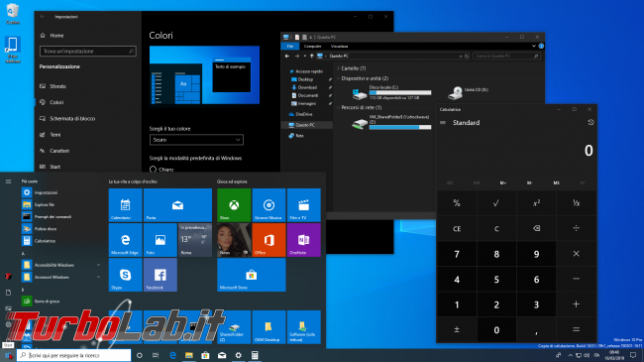The height and width of the screenshot is (362, 644).
Task: Open the Facebook tile
Action: [161, 275]
